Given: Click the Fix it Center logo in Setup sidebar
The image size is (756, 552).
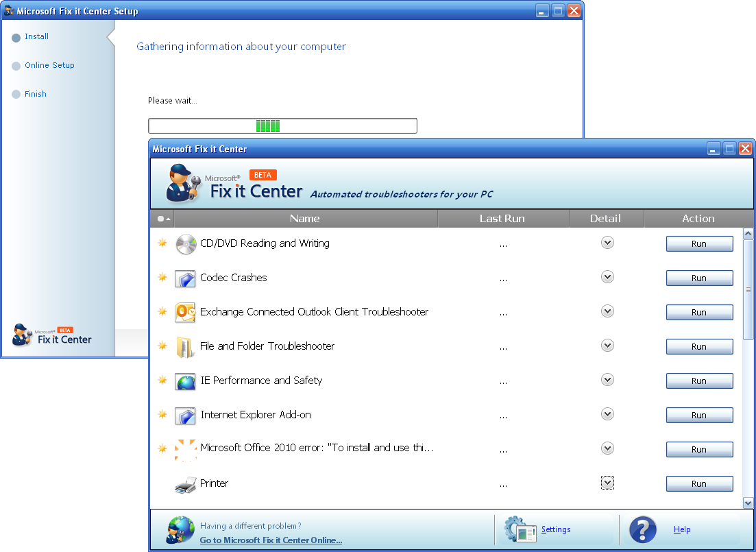Looking at the screenshot, I should (x=51, y=335).
